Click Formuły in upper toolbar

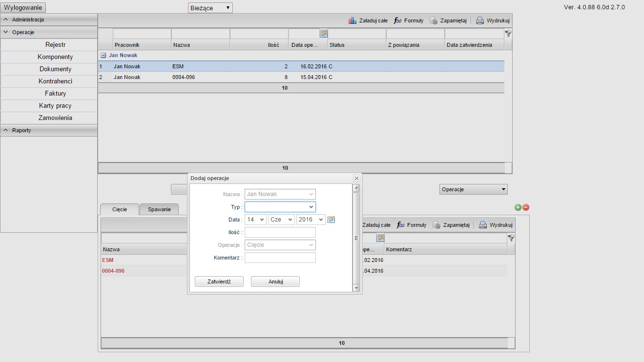409,20
